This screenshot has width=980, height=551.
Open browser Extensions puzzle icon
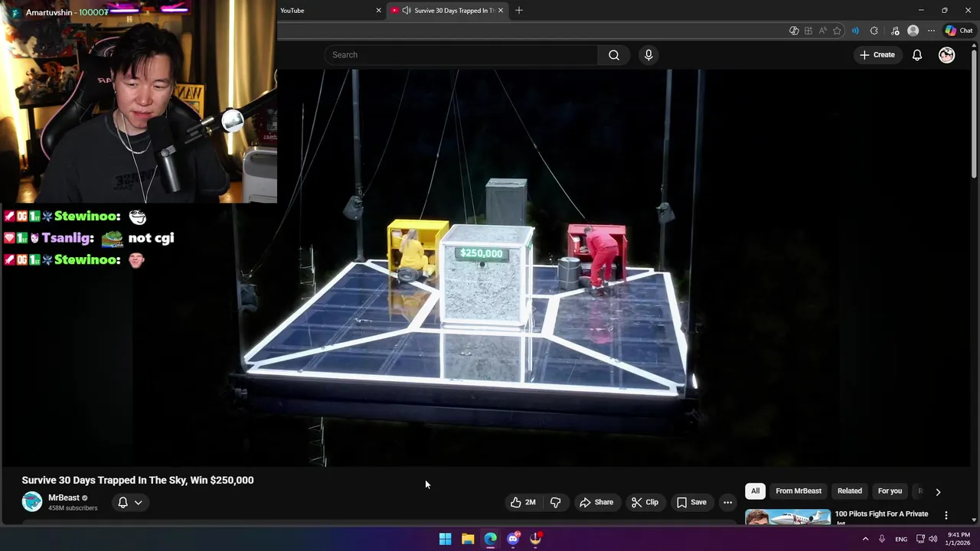pos(874,31)
